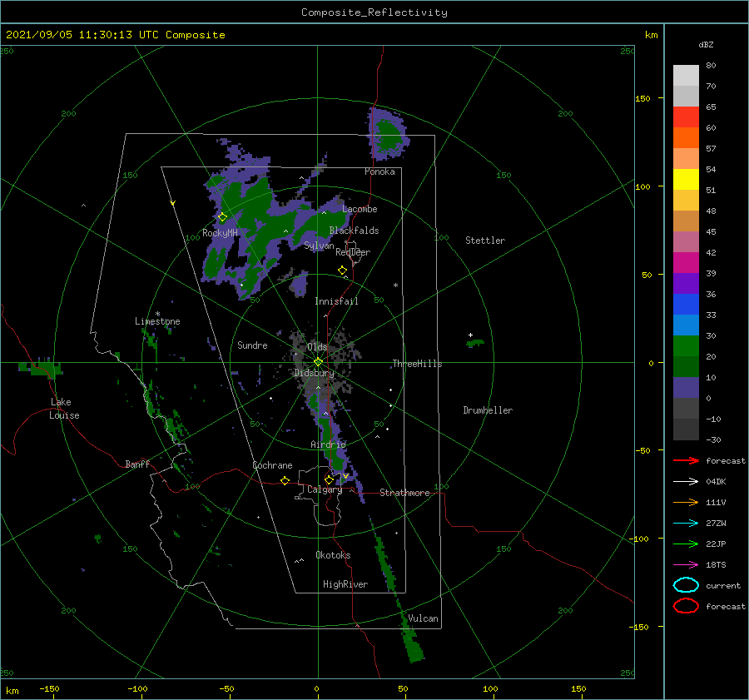The height and width of the screenshot is (700, 749).
Task: Click the Lake Louise label
Action: point(64,409)
